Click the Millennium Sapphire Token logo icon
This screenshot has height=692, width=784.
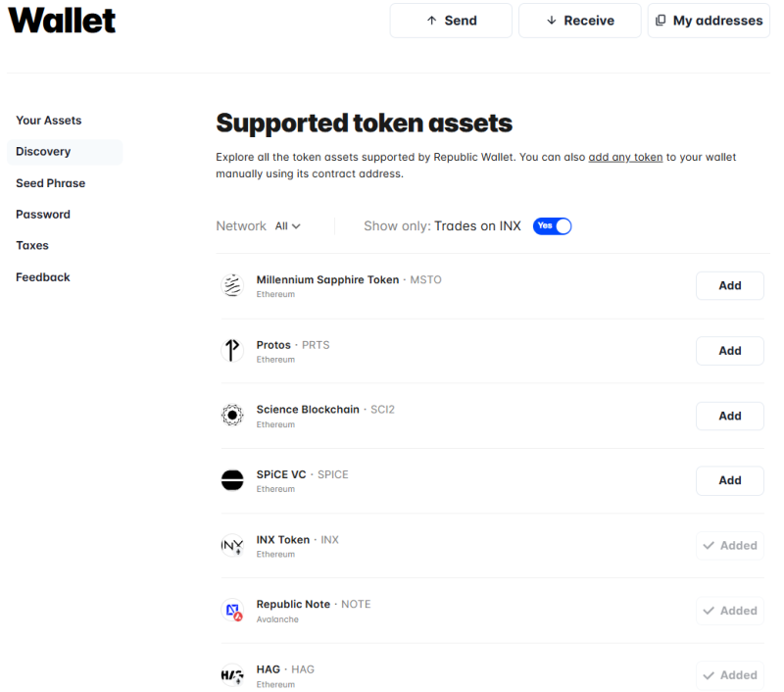(x=232, y=285)
